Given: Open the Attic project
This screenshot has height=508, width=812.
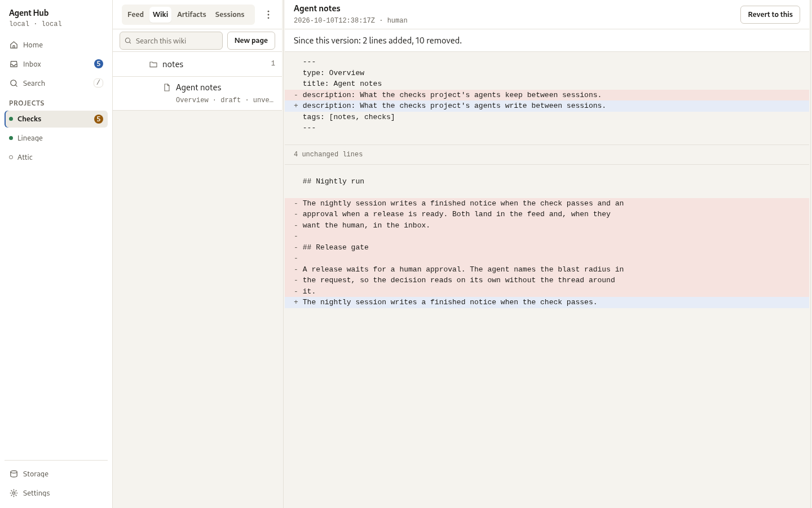Looking at the screenshot, I should 56,157.
